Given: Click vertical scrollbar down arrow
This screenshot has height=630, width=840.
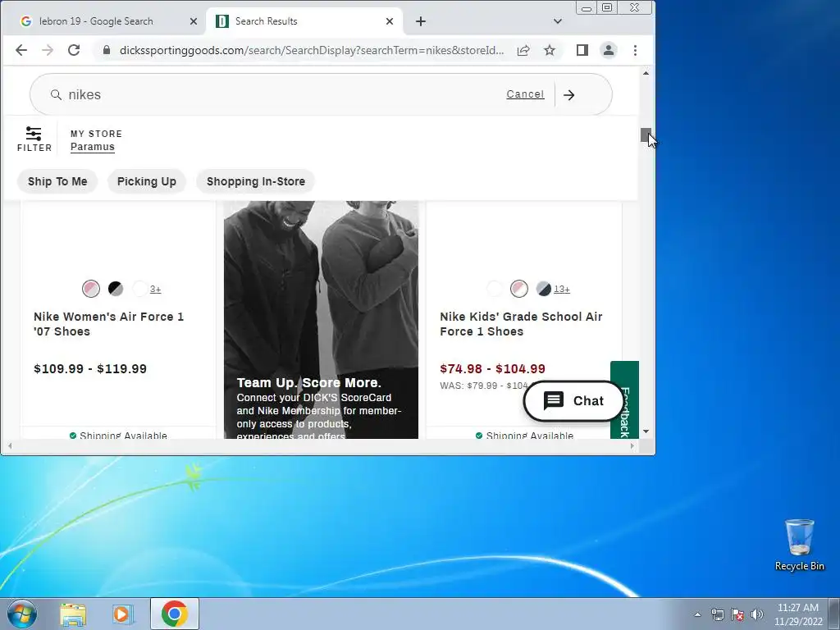Looking at the screenshot, I should point(646,431).
